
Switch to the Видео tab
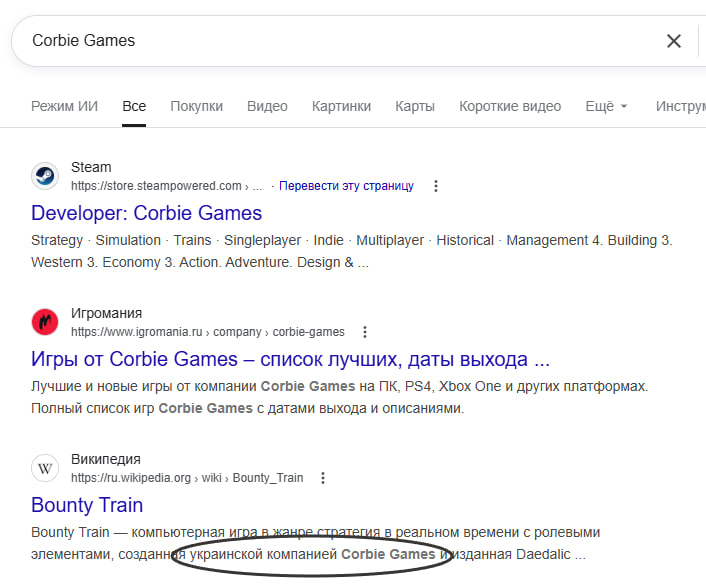[267, 106]
